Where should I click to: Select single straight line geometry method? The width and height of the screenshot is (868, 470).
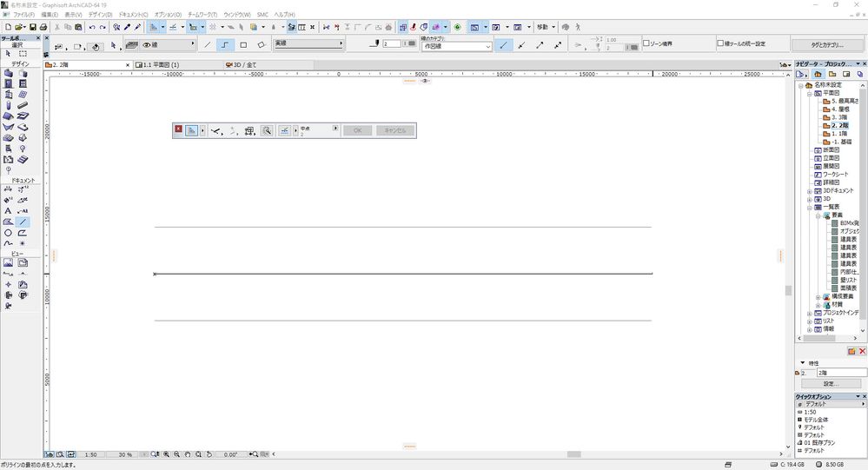click(x=208, y=45)
